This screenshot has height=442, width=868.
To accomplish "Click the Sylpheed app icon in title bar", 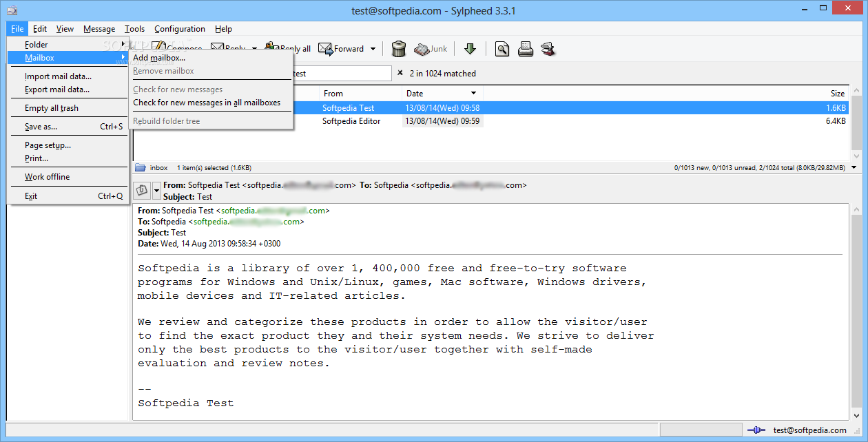I will 12,10.
